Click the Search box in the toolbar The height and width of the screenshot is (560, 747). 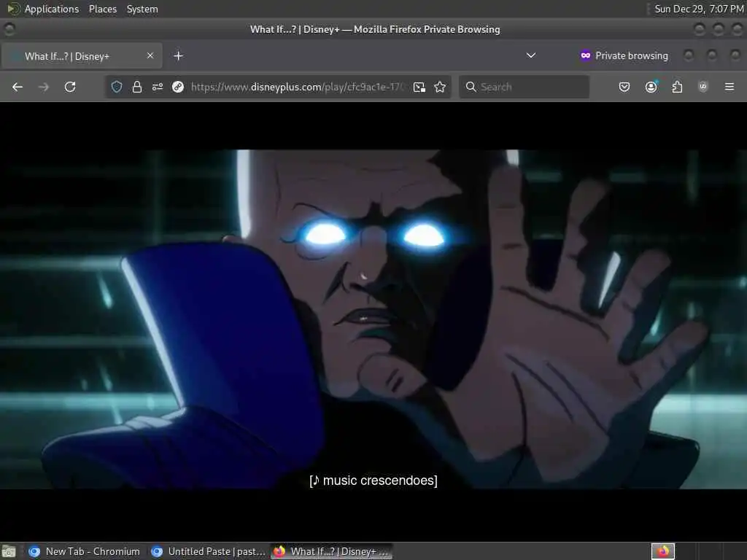click(x=524, y=87)
